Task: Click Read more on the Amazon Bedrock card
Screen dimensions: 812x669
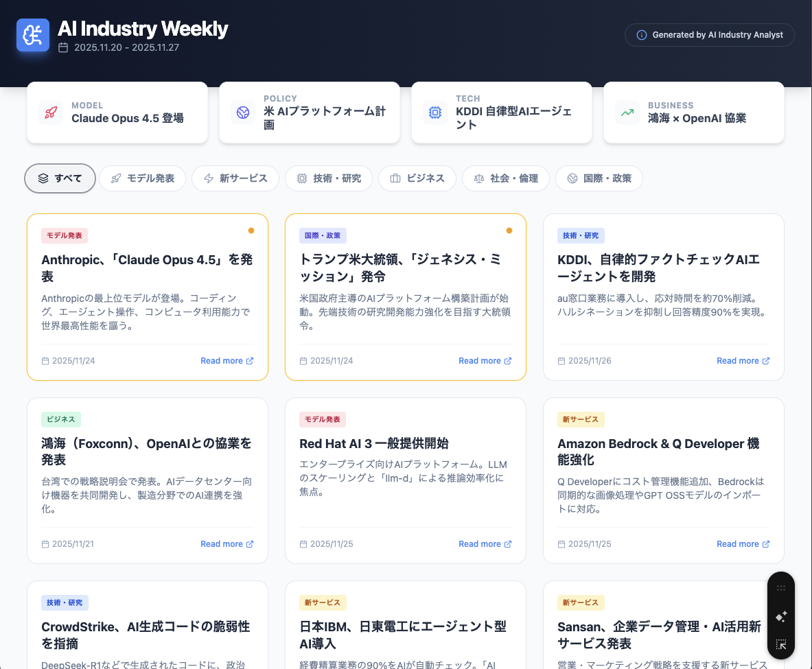Action: pyautogui.click(x=743, y=544)
